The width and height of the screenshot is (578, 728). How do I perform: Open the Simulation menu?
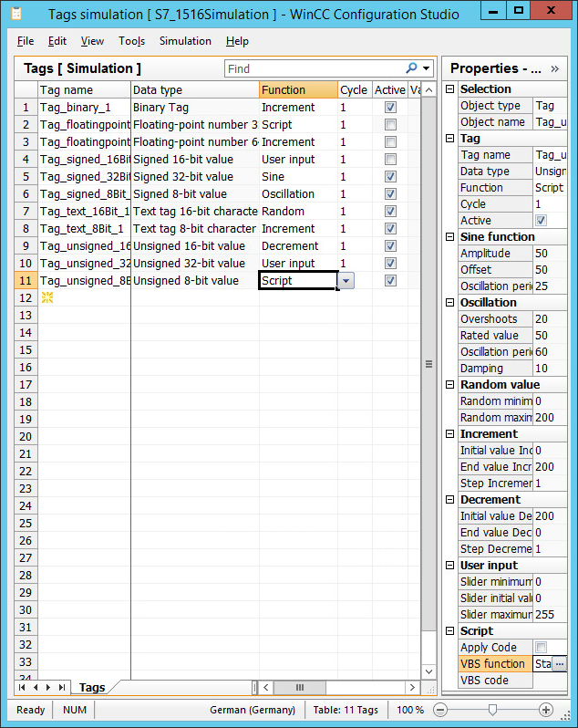[x=185, y=41]
